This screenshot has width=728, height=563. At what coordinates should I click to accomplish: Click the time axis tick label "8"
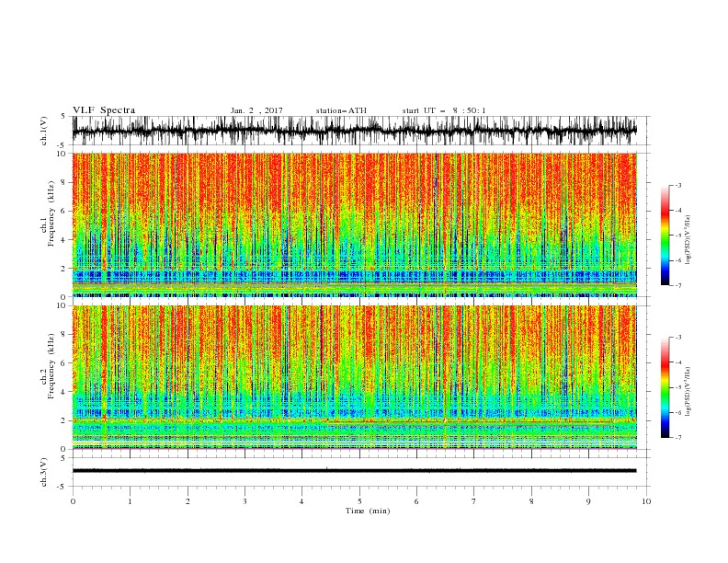(531, 501)
